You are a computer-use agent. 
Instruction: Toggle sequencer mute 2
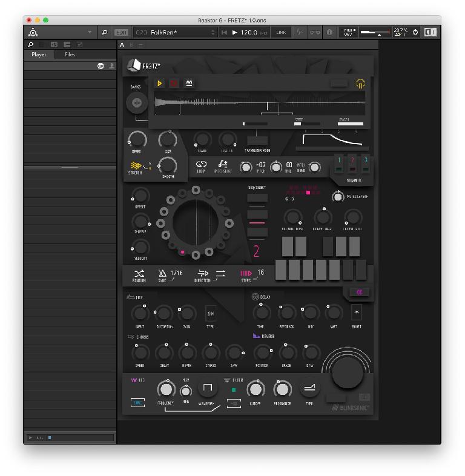point(352,165)
